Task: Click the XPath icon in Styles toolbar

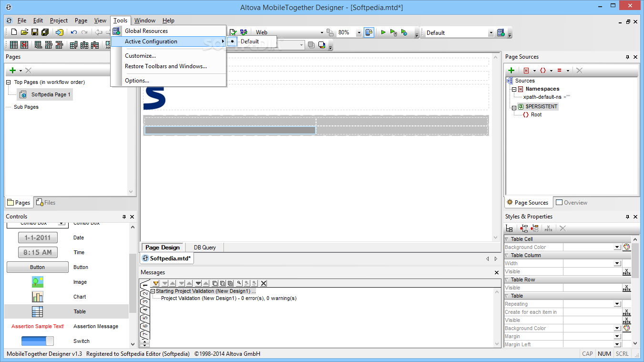Action: click(549, 228)
